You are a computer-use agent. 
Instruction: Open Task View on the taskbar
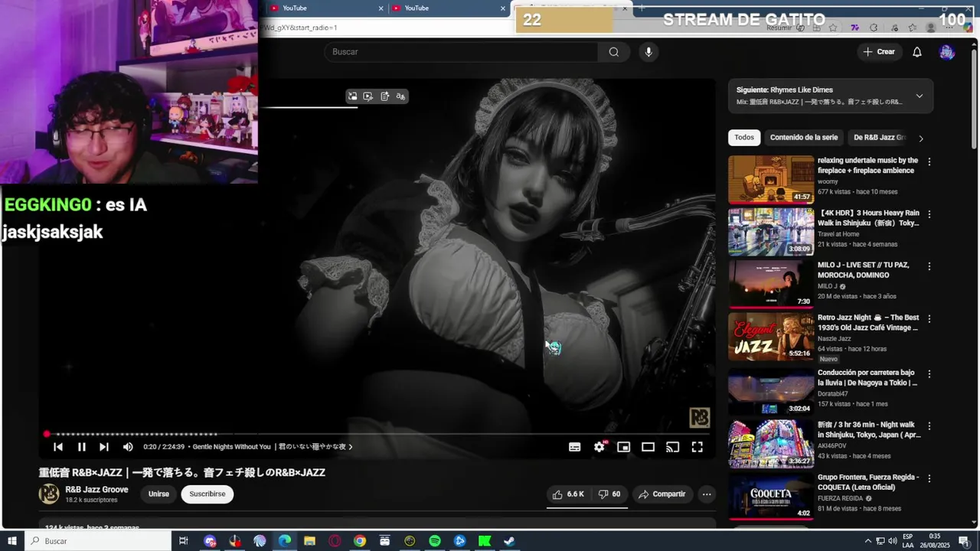[184, 541]
